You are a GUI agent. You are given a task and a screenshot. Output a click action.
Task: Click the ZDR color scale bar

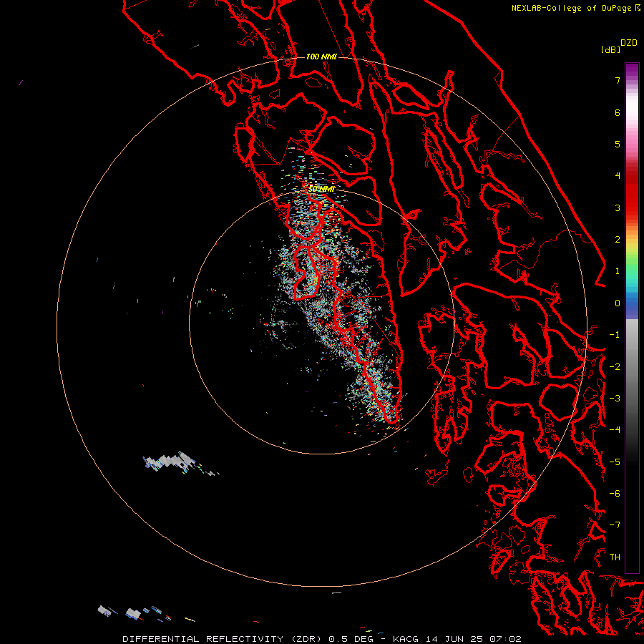(632, 318)
